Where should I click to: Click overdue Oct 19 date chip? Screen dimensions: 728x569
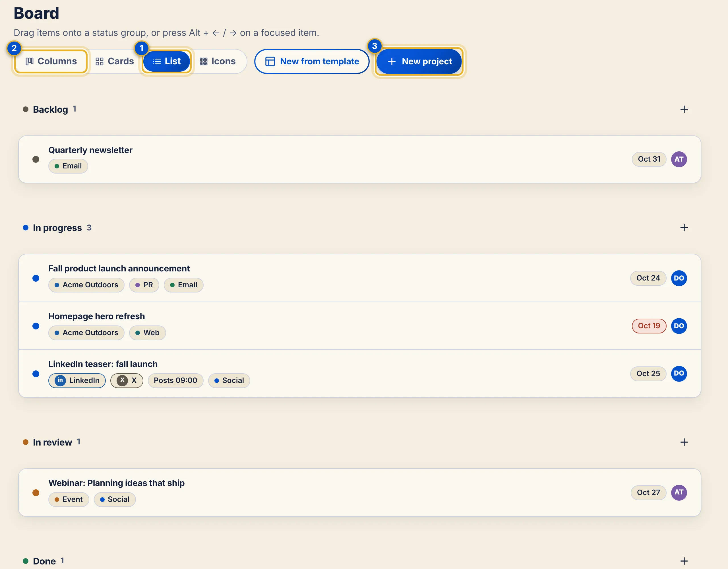click(x=649, y=326)
